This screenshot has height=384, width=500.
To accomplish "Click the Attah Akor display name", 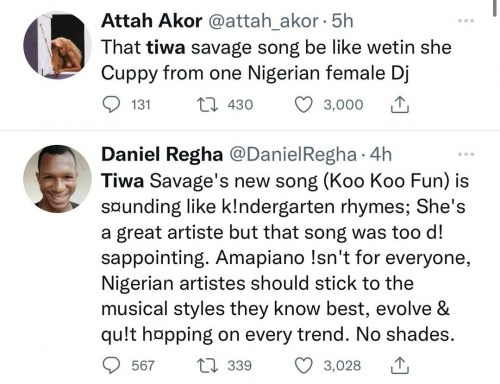I will pyautogui.click(x=152, y=21).
